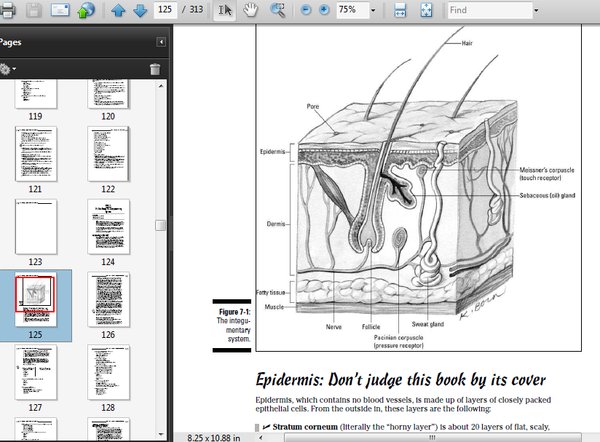
Task: Collapse the Pages panel with arrow button
Action: [x=161, y=42]
